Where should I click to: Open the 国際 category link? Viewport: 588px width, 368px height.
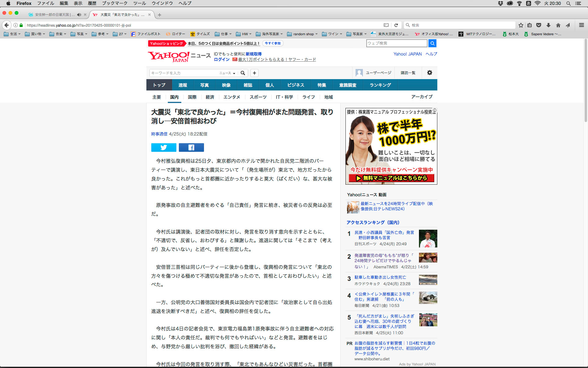click(x=192, y=97)
